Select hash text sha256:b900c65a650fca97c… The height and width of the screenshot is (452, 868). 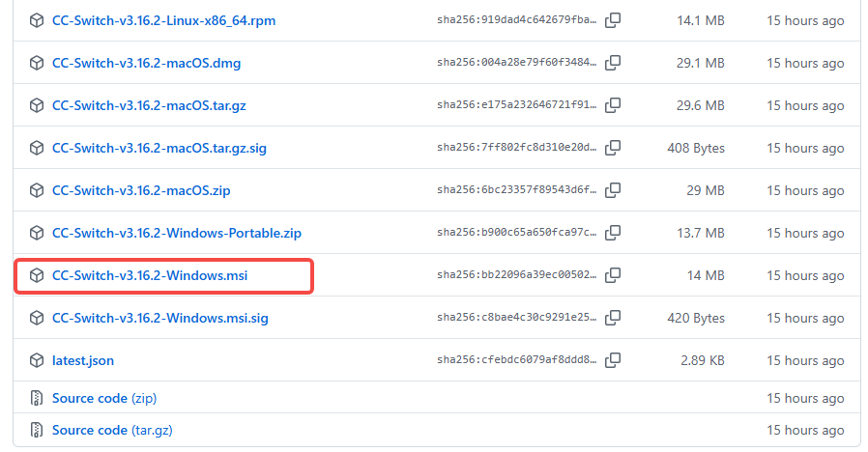(516, 233)
